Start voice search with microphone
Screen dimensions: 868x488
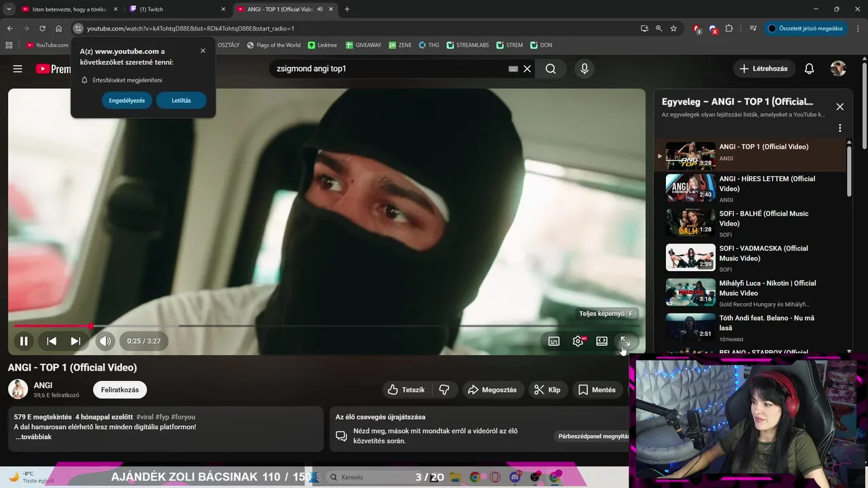coord(584,68)
